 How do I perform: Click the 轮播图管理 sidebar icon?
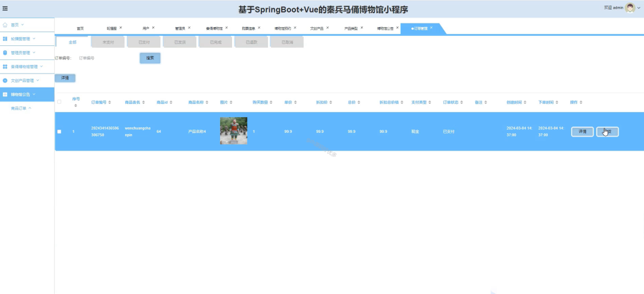point(5,38)
